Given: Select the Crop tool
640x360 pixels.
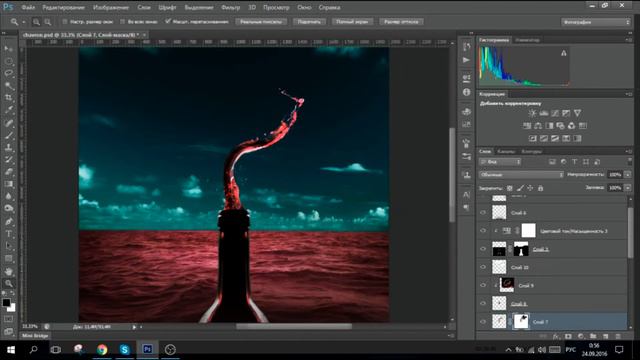Looking at the screenshot, I should click(8, 98).
